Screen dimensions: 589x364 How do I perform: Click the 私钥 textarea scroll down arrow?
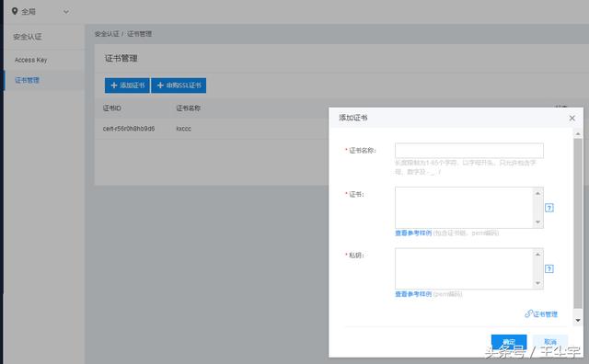pos(537,283)
